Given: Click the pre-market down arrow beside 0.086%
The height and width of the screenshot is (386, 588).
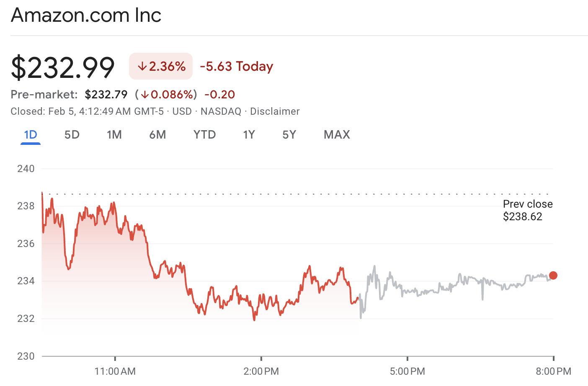Looking at the screenshot, I should (144, 95).
